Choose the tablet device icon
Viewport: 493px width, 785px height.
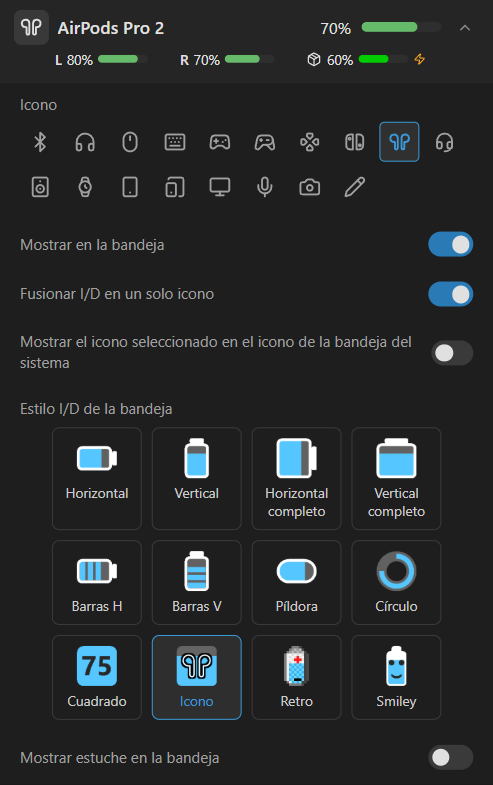click(130, 187)
